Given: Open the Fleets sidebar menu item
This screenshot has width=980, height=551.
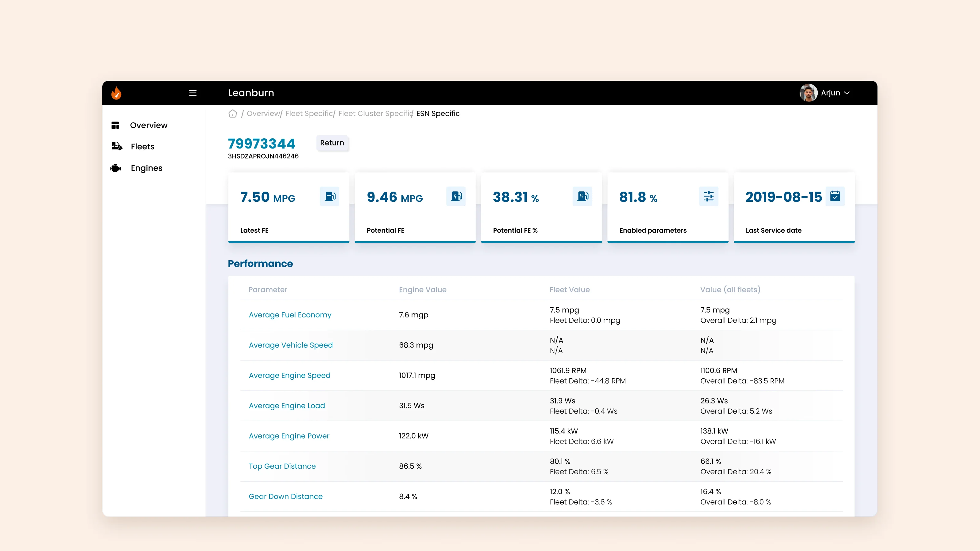Looking at the screenshot, I should 142,146.
